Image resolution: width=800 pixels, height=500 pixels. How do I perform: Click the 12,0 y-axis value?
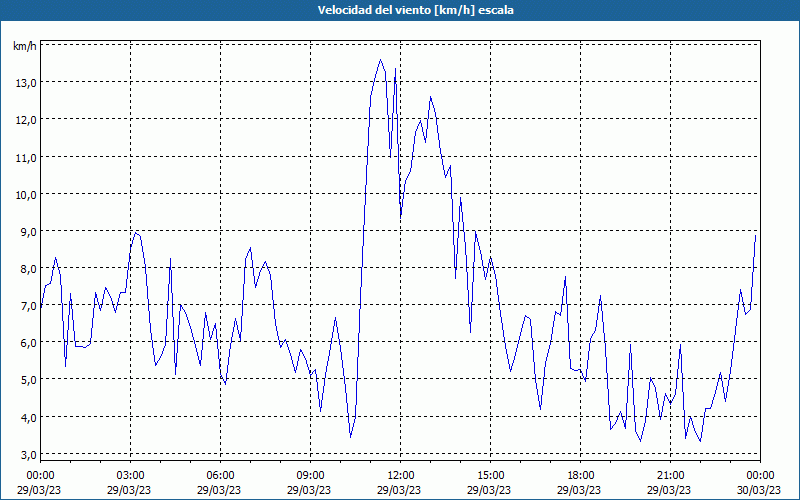pos(26,120)
